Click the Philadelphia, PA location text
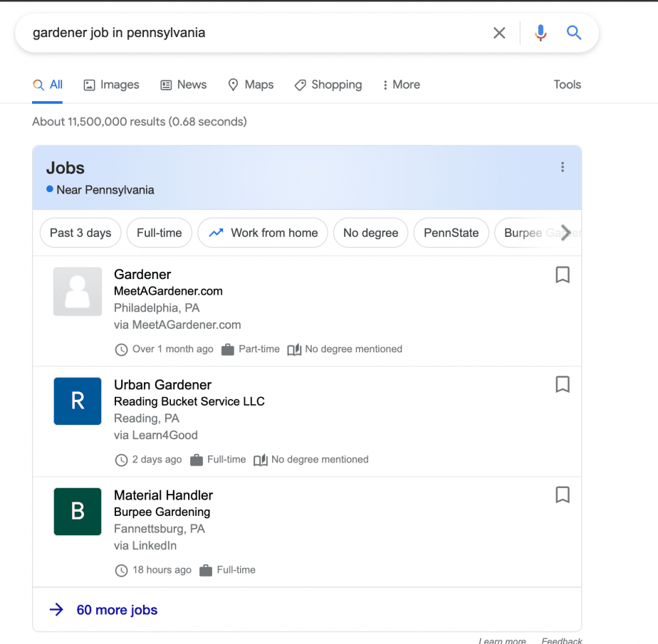Image resolution: width=658 pixels, height=644 pixels. (157, 308)
